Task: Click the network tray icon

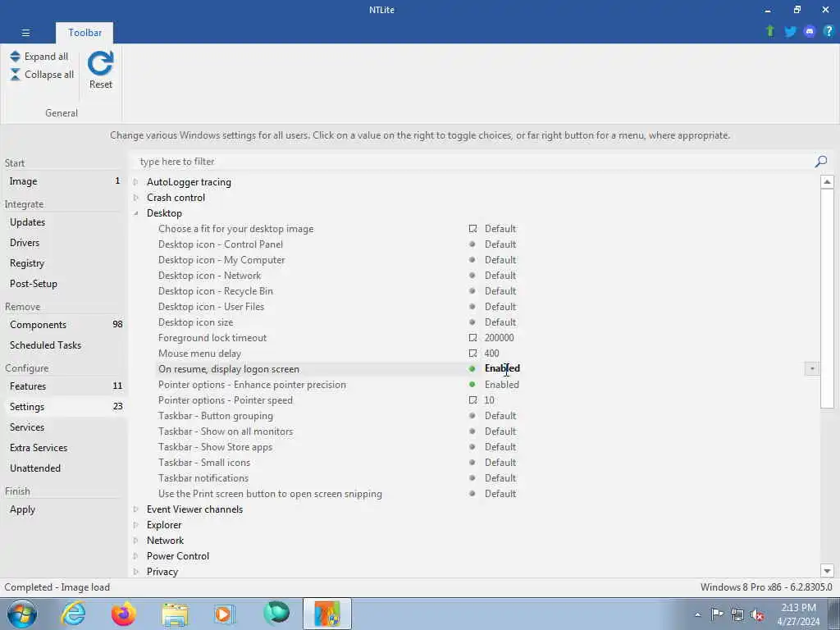Action: [737, 614]
